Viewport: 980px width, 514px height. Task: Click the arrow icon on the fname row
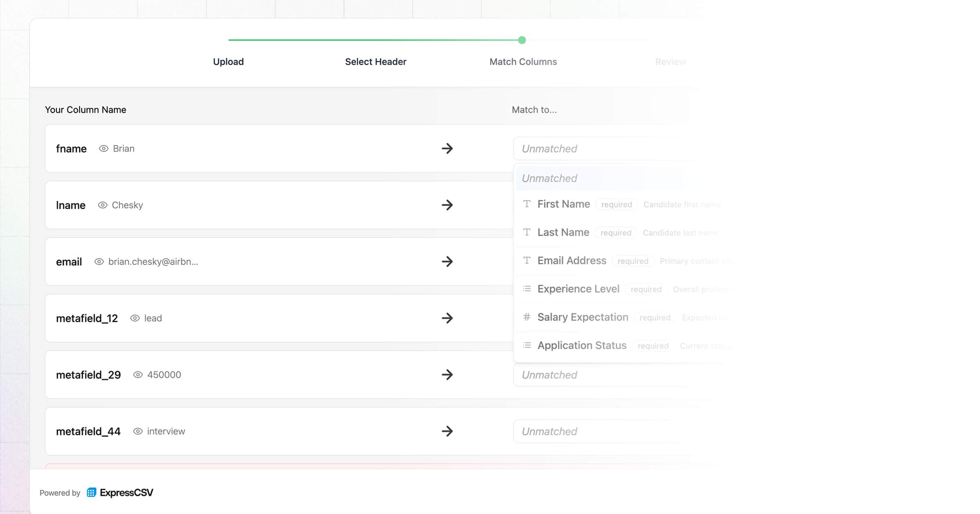pyautogui.click(x=448, y=148)
